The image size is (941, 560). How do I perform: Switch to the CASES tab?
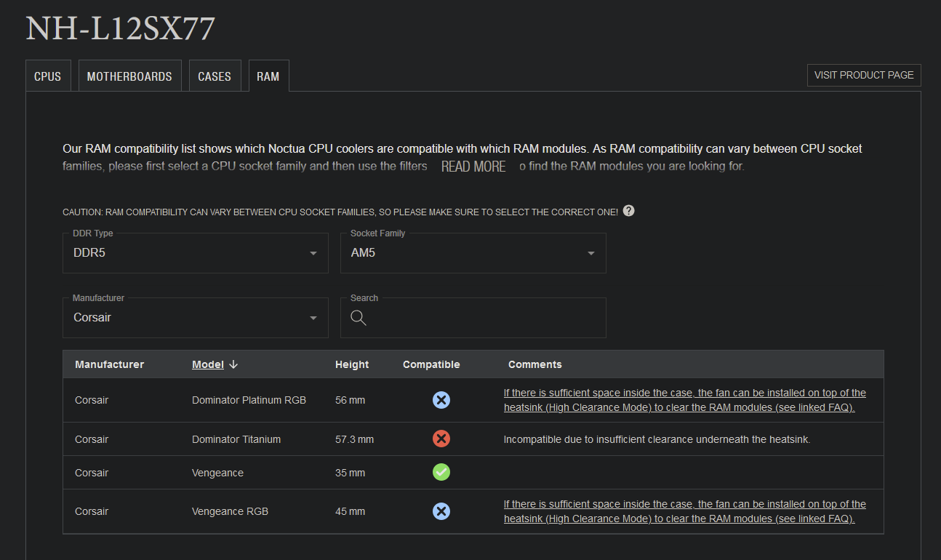pyautogui.click(x=215, y=76)
